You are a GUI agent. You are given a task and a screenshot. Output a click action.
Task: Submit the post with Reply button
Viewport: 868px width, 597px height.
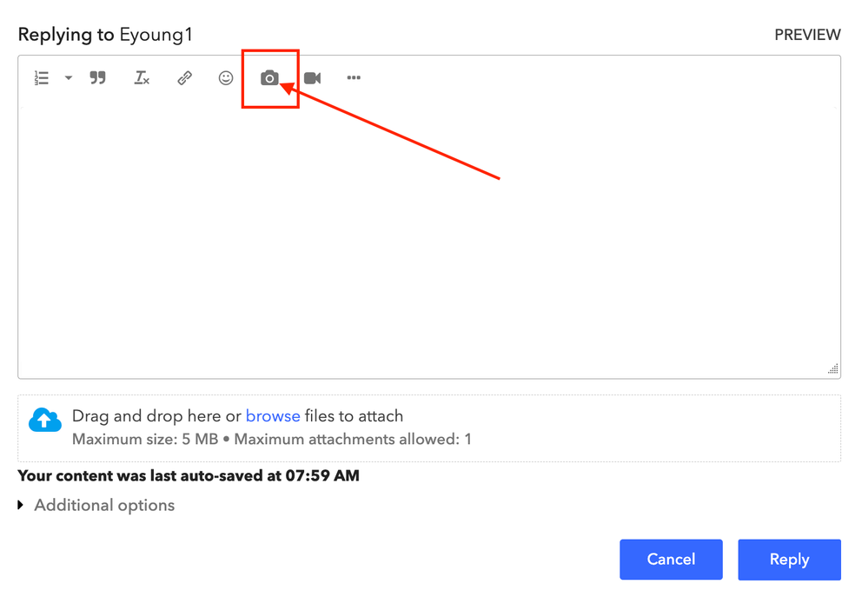789,560
